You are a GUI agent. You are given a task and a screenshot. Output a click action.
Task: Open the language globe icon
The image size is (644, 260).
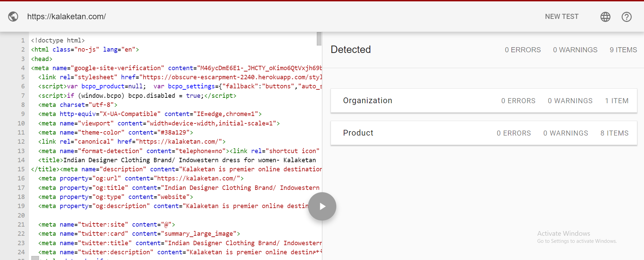(605, 17)
